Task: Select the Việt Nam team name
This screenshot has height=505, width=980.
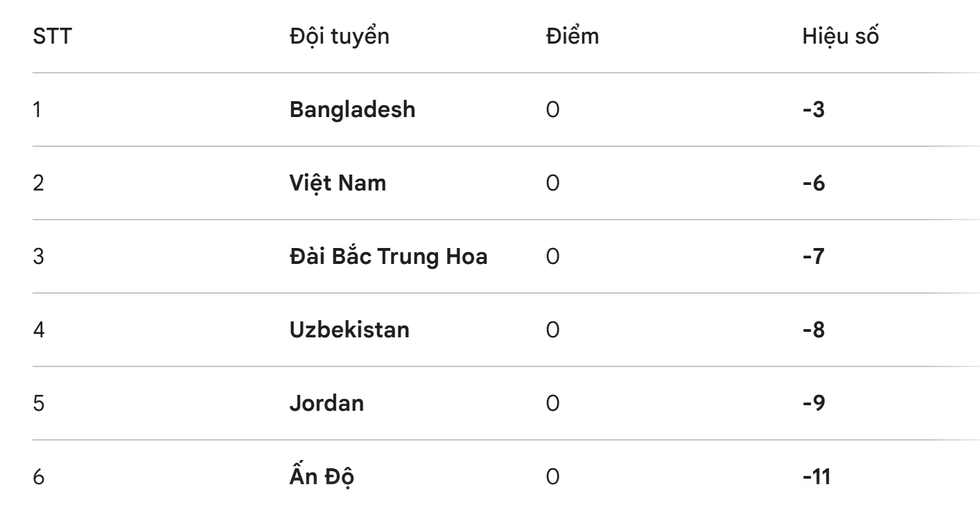Action: [x=338, y=183]
